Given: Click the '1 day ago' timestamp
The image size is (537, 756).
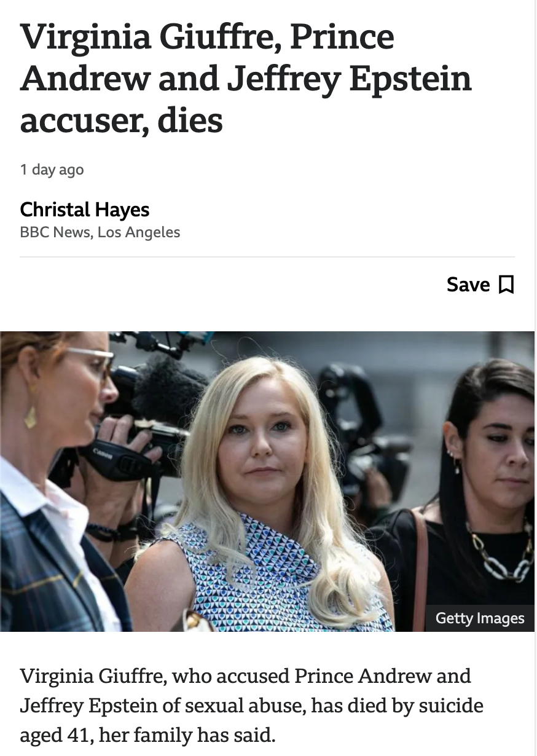Looking at the screenshot, I should [x=52, y=170].
